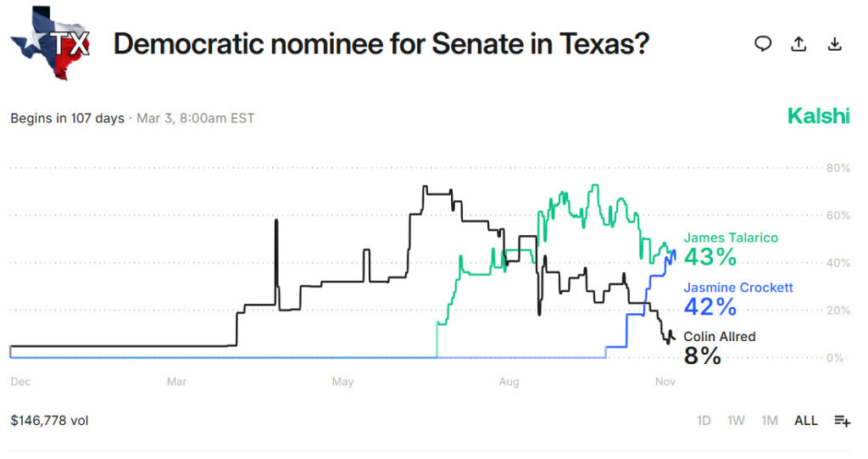Click the James Talarico legend label
868x459 pixels.
(x=731, y=238)
